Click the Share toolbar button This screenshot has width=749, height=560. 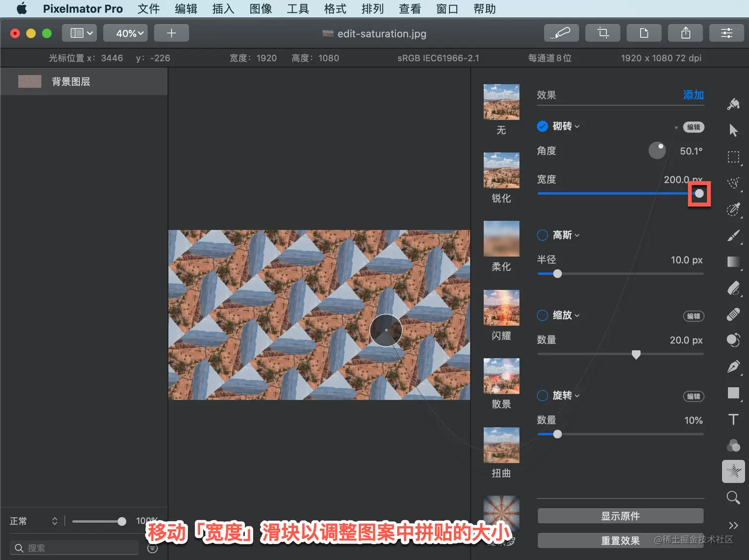685,33
